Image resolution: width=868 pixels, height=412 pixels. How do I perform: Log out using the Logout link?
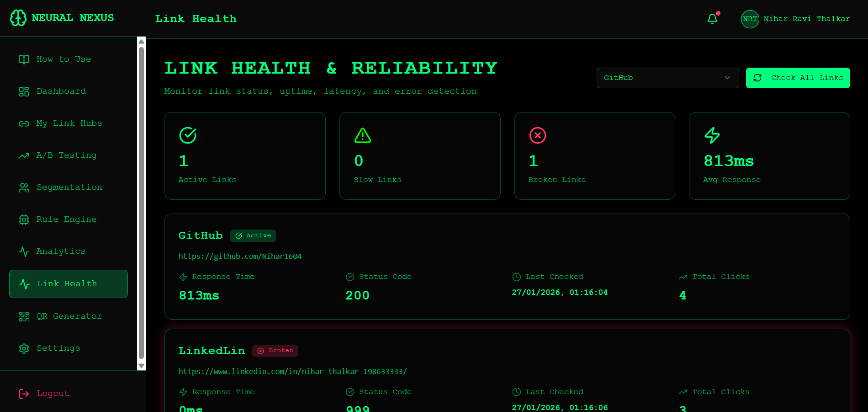[x=44, y=394]
